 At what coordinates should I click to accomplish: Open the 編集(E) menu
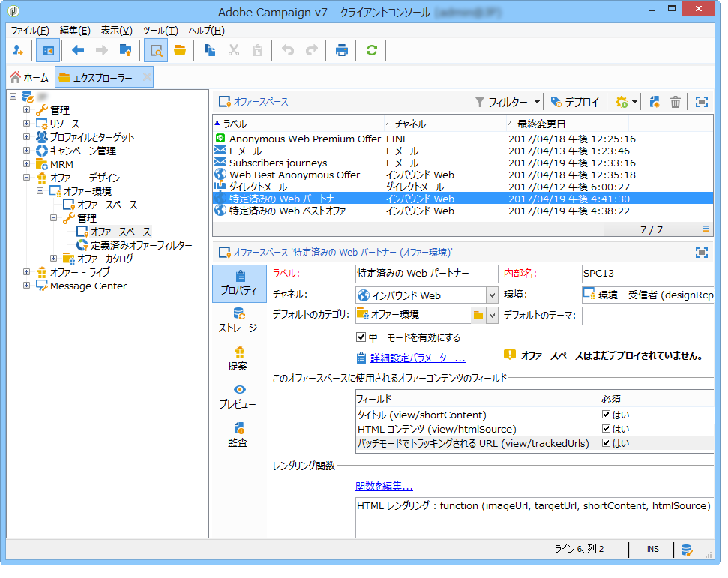click(x=75, y=31)
